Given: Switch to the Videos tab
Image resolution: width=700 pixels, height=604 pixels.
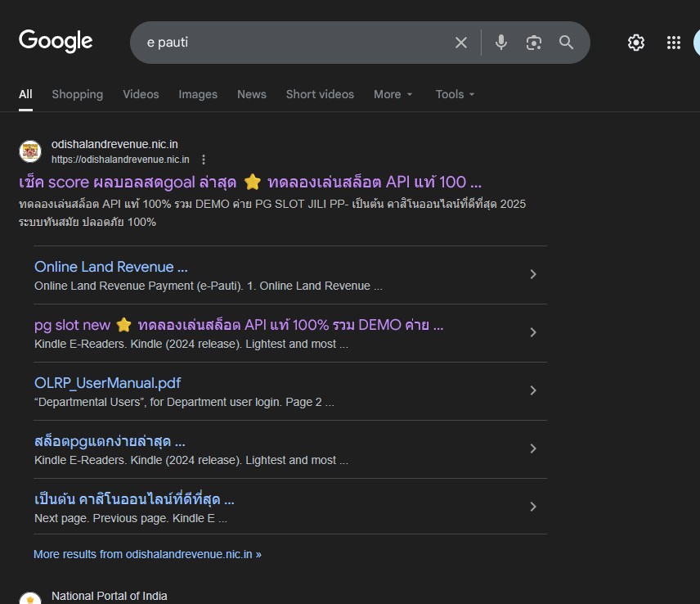Looking at the screenshot, I should 141,94.
